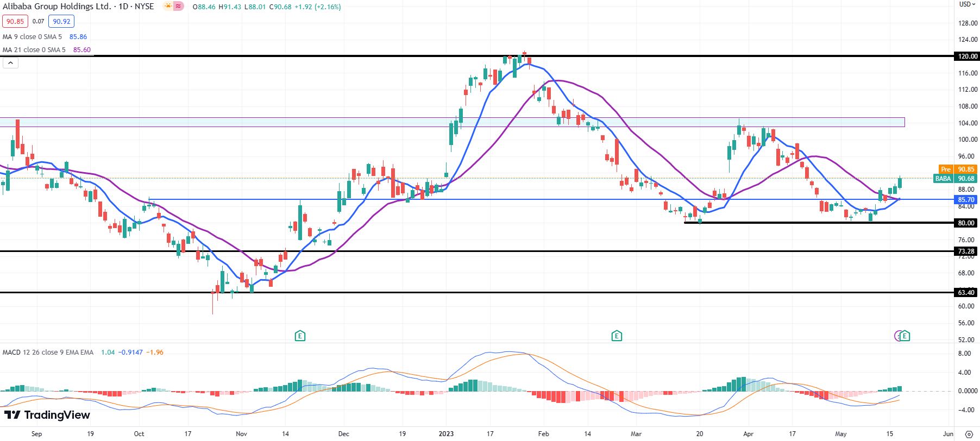The image size is (980, 441).
Task: Click the Nov date axis label
Action: (x=241, y=434)
